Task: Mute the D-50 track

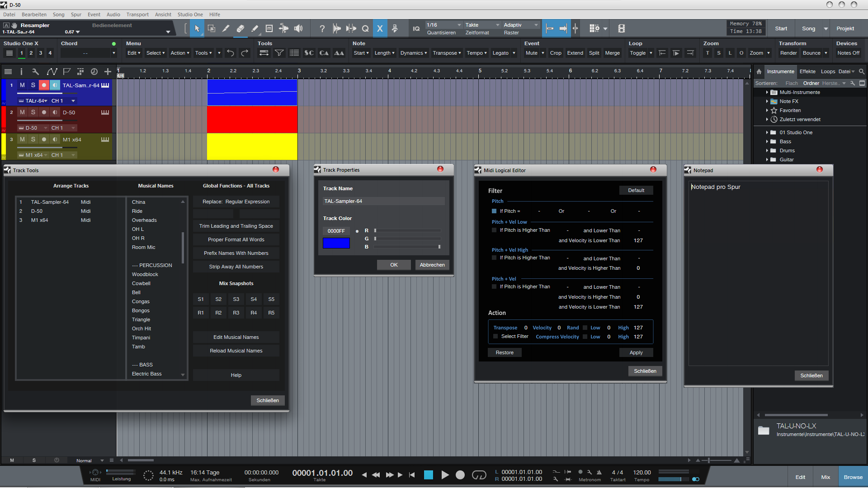Action: click(22, 113)
